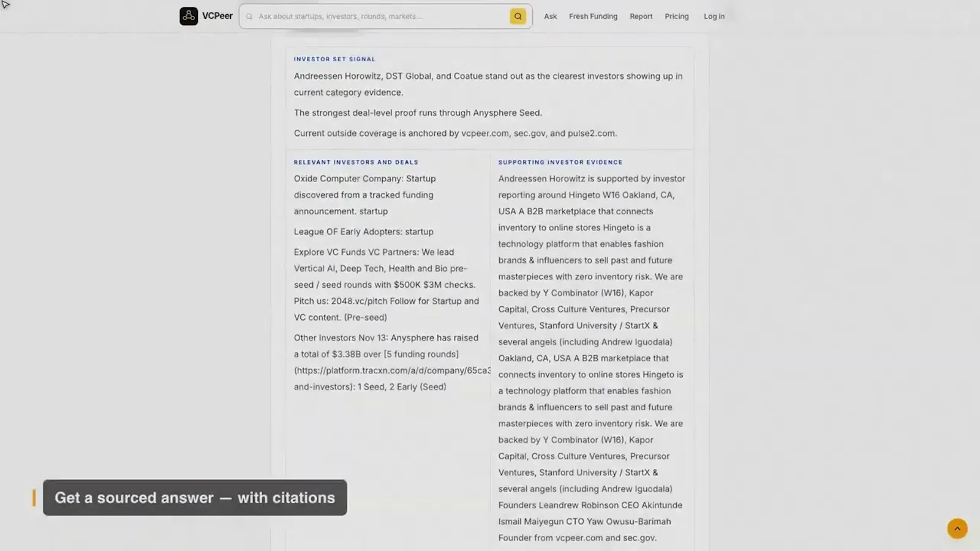980x551 pixels.
Task: Click the platform.tracxn.com URL text
Action: coord(392,370)
